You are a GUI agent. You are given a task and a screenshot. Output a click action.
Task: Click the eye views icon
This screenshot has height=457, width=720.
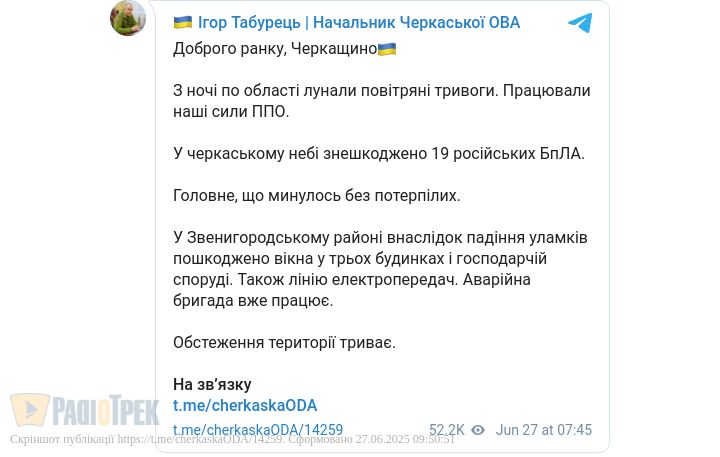(x=478, y=430)
